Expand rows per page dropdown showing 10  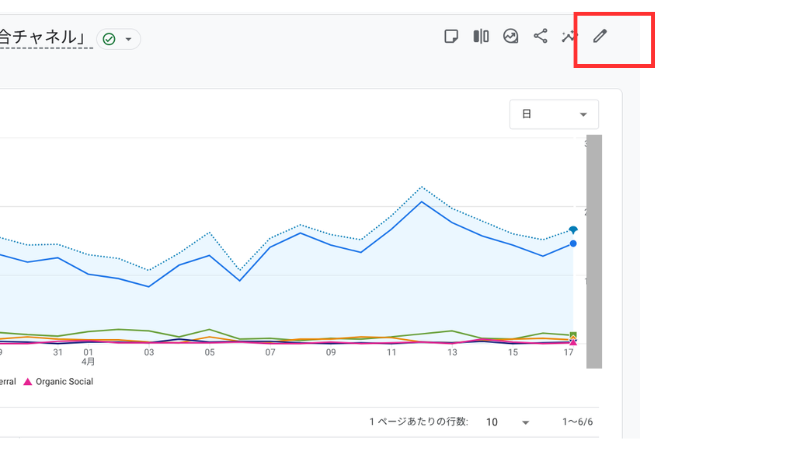point(507,423)
